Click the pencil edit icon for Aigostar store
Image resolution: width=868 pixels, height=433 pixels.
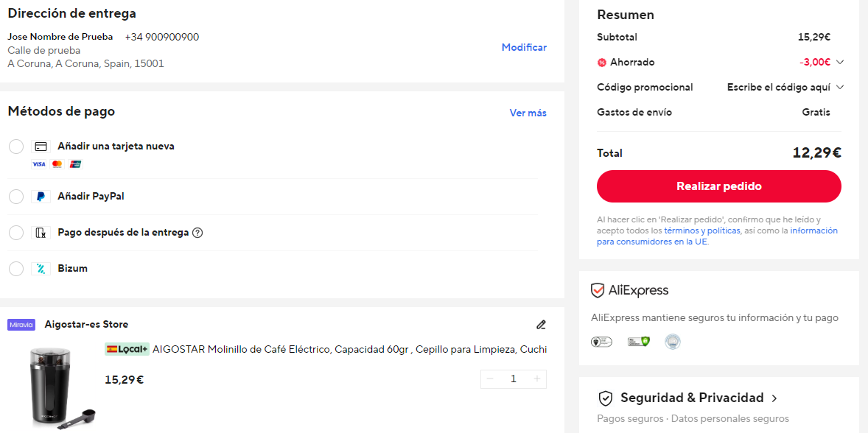click(x=541, y=325)
